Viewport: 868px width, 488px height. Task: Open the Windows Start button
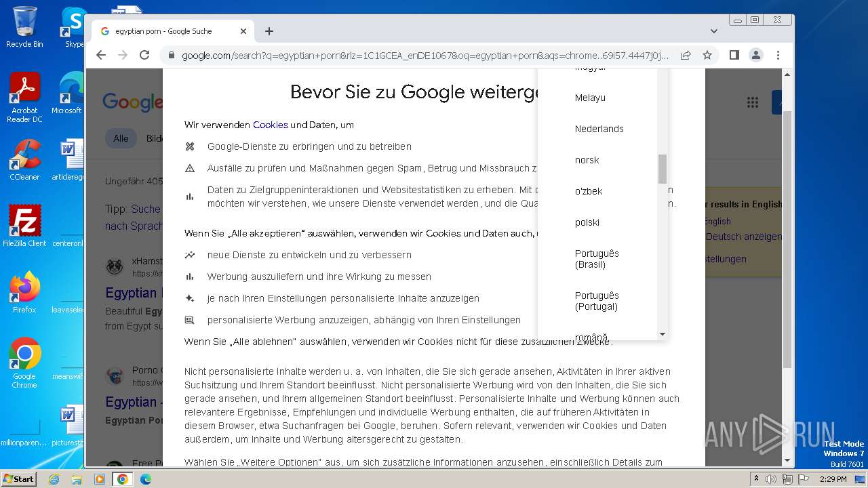pyautogui.click(x=18, y=479)
